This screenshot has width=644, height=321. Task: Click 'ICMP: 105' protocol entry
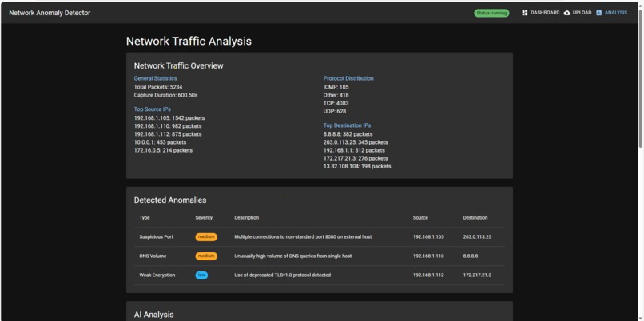pyautogui.click(x=336, y=87)
